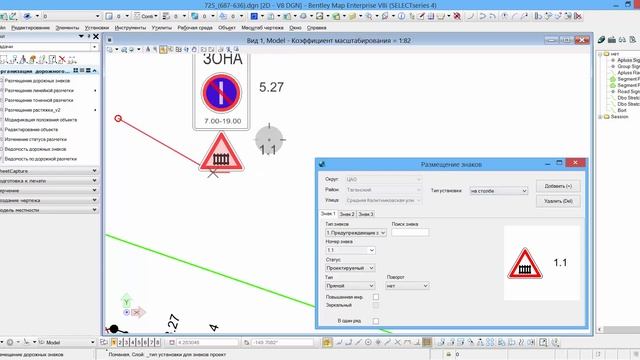This screenshot has width=640, height=360.
Task: Click the green eraser icon in right panel
Action: (601, 40)
